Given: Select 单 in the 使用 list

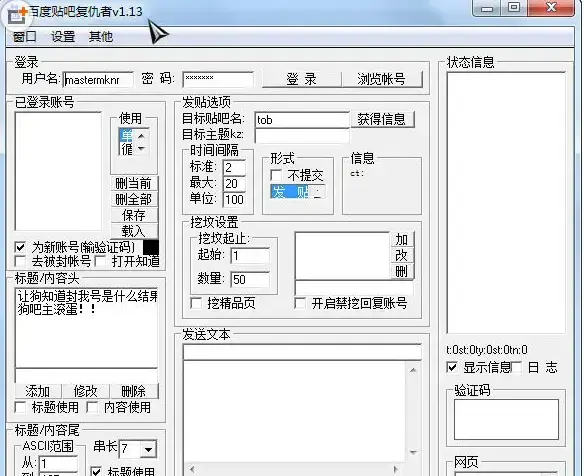Looking at the screenshot, I should click(x=126, y=136).
